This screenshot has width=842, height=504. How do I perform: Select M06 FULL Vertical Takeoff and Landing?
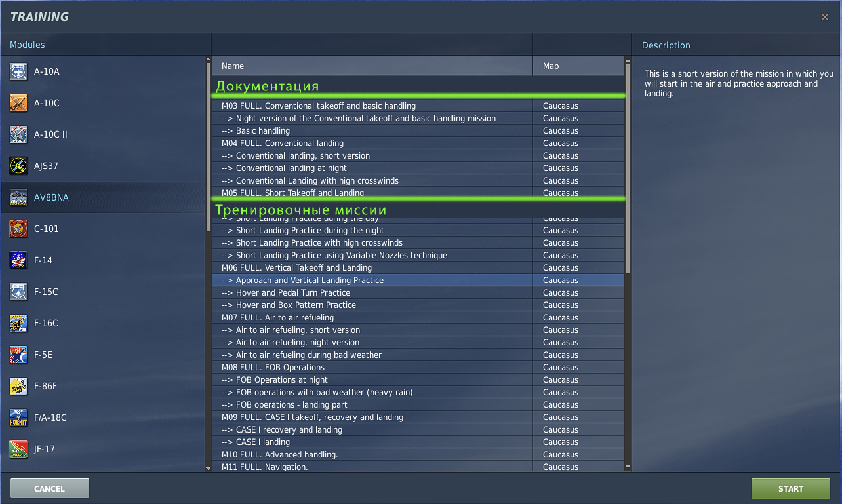418,267
